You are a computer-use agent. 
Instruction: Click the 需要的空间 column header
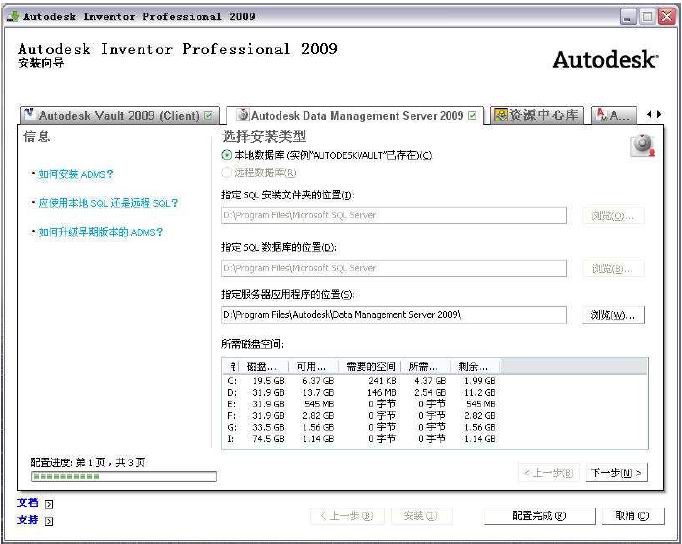[x=371, y=367]
